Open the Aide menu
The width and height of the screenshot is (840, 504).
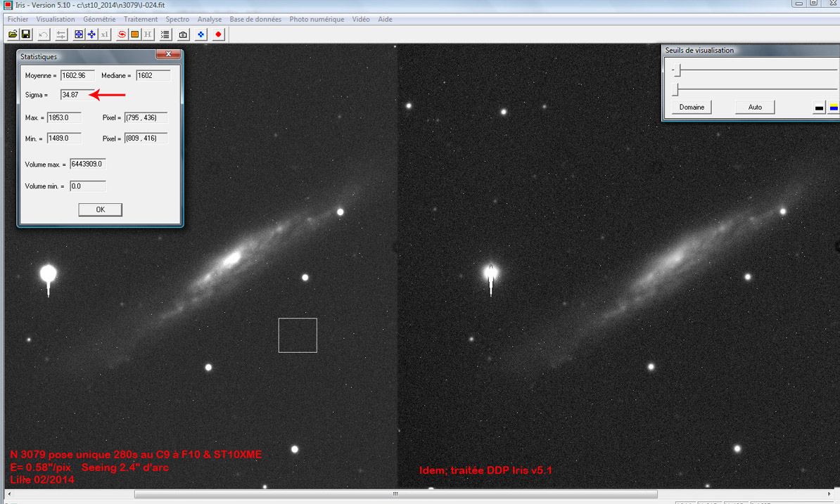(x=386, y=19)
